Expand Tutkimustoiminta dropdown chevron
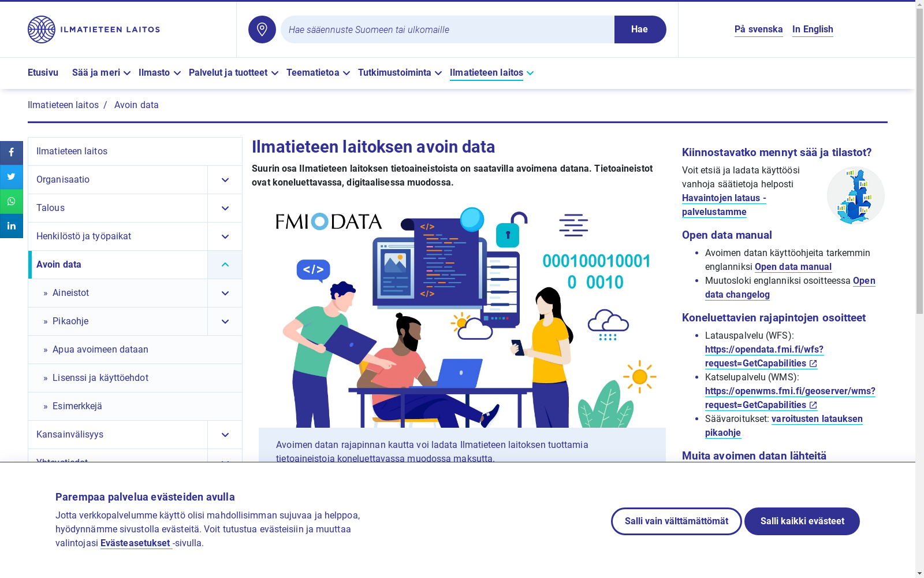The height and width of the screenshot is (578, 924). click(x=438, y=73)
